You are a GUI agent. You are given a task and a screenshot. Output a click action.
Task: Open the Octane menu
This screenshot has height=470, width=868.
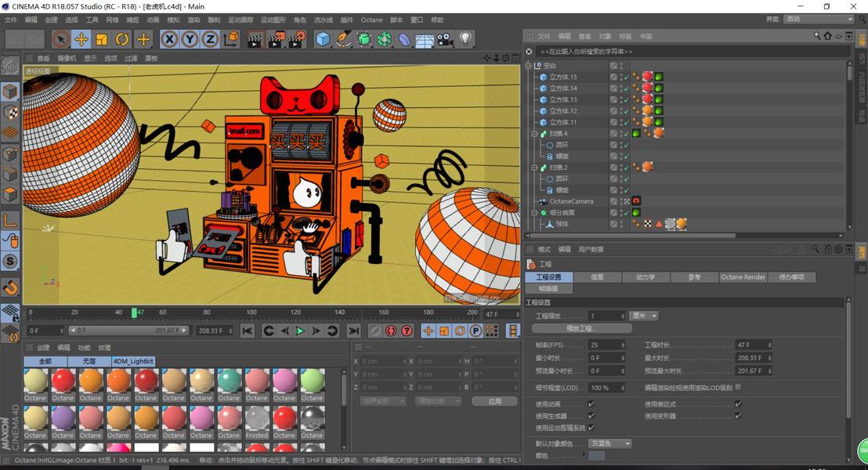[371, 20]
